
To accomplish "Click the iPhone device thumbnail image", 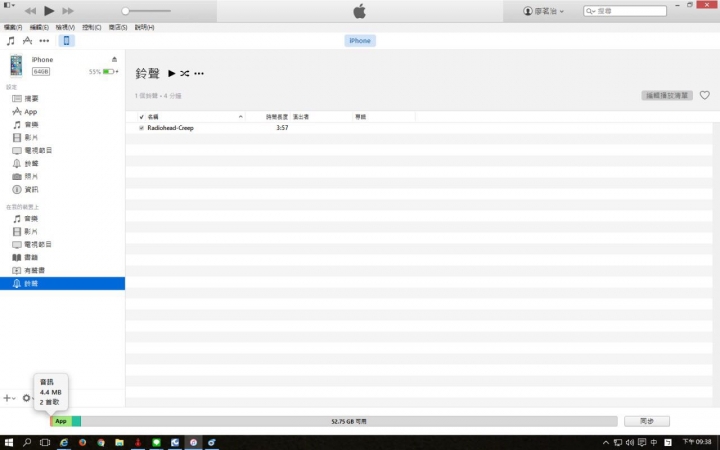I will coord(16,65).
